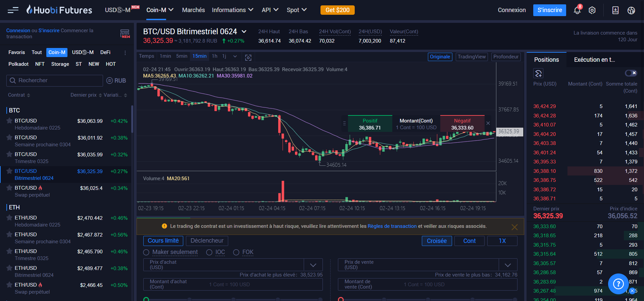Open Règles de transaction link

392,226
